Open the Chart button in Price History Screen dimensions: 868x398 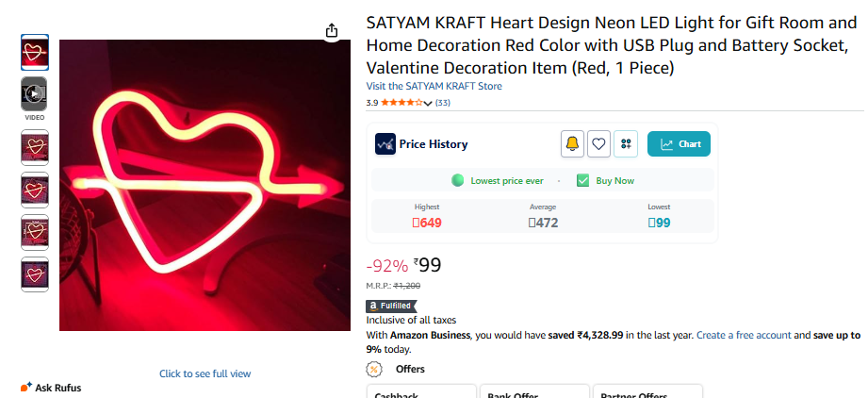click(679, 144)
